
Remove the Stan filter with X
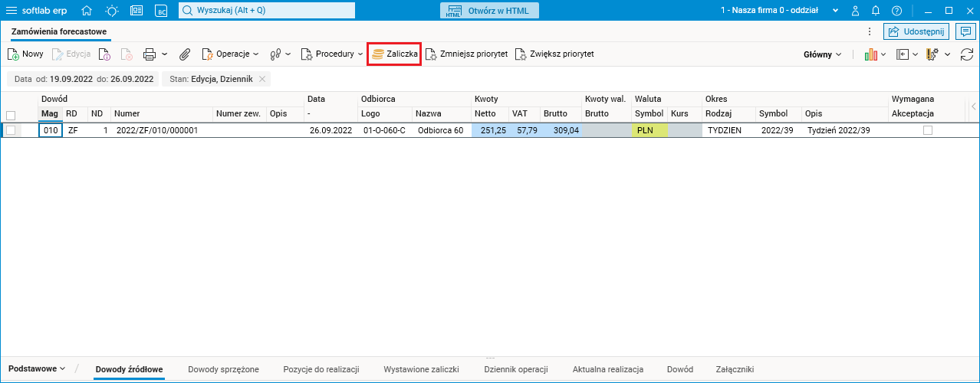point(262,79)
